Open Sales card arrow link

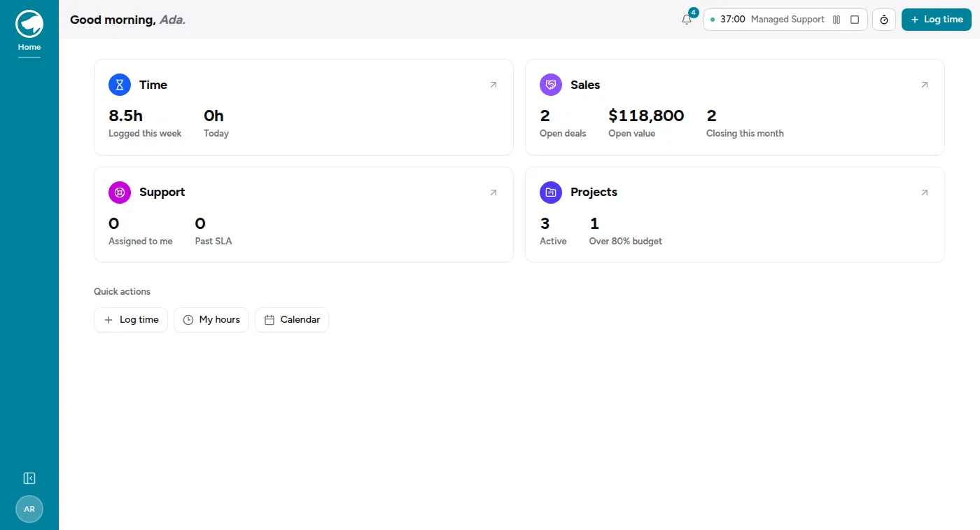click(925, 85)
